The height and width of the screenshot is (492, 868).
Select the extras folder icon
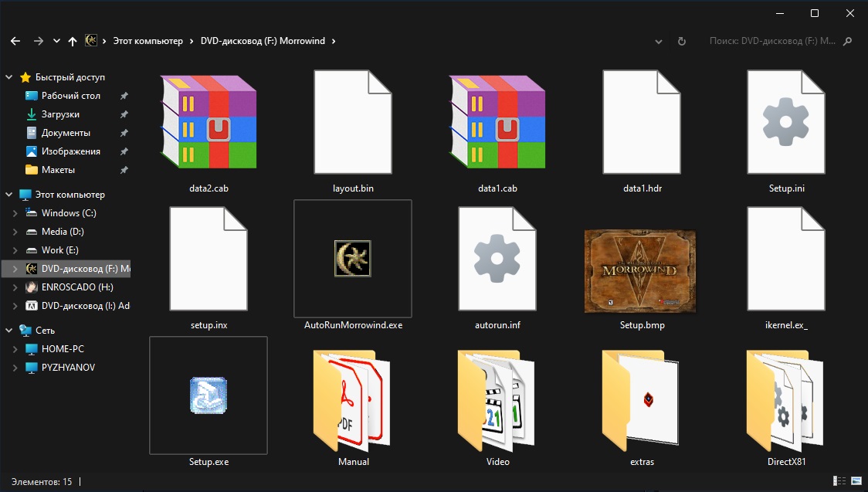(x=641, y=401)
